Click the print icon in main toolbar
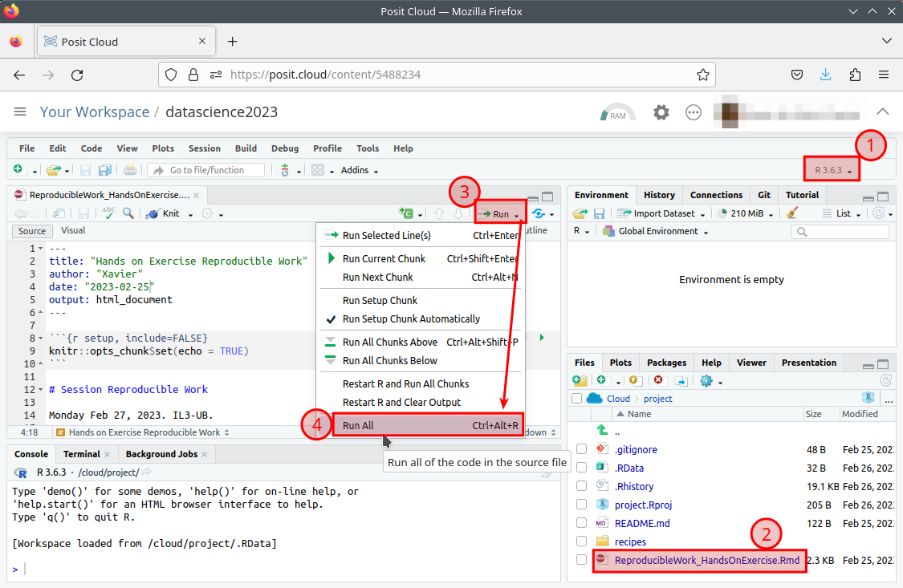 130,170
